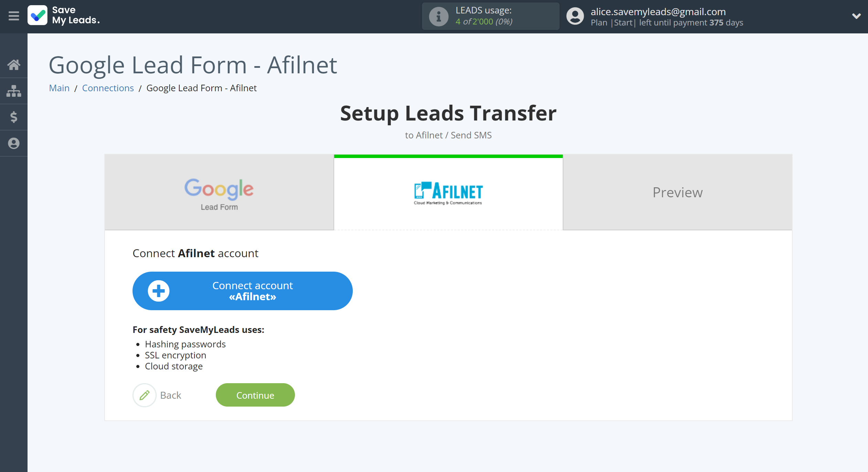Click the user account avatar icon

click(x=575, y=16)
